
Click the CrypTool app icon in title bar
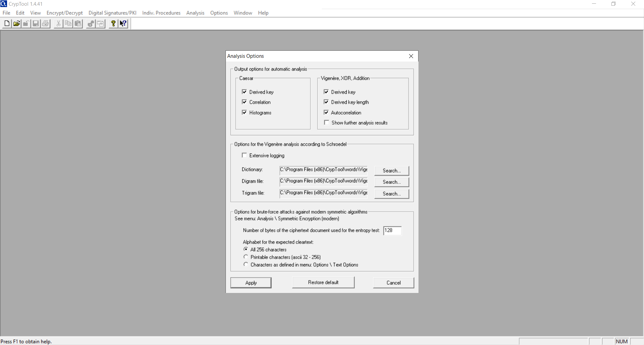coord(4,4)
